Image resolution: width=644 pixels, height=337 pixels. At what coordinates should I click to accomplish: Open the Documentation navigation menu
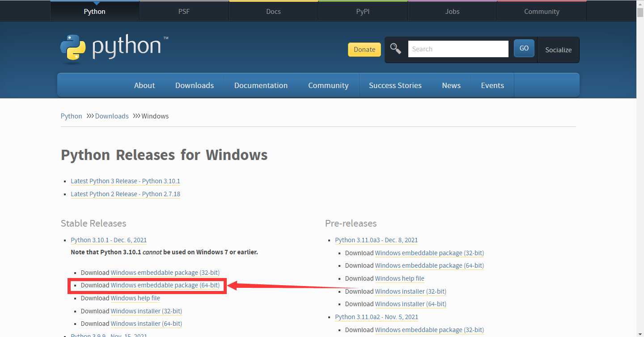coord(261,85)
